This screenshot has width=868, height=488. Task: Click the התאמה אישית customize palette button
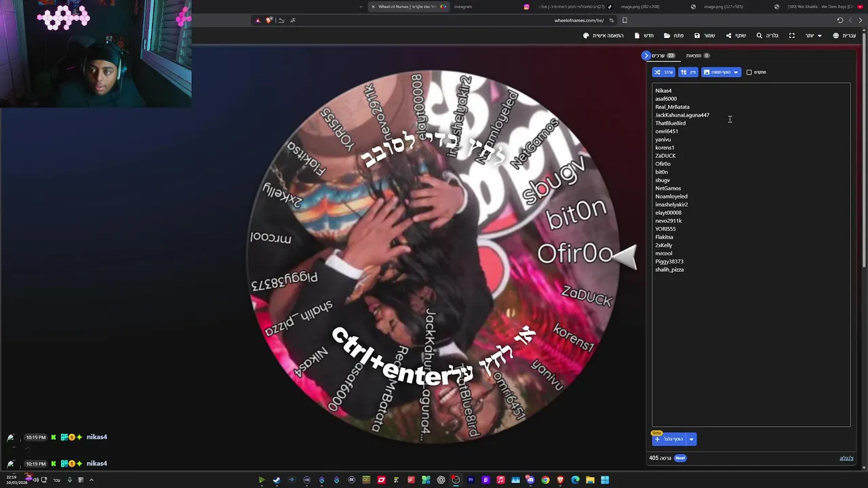coord(604,36)
